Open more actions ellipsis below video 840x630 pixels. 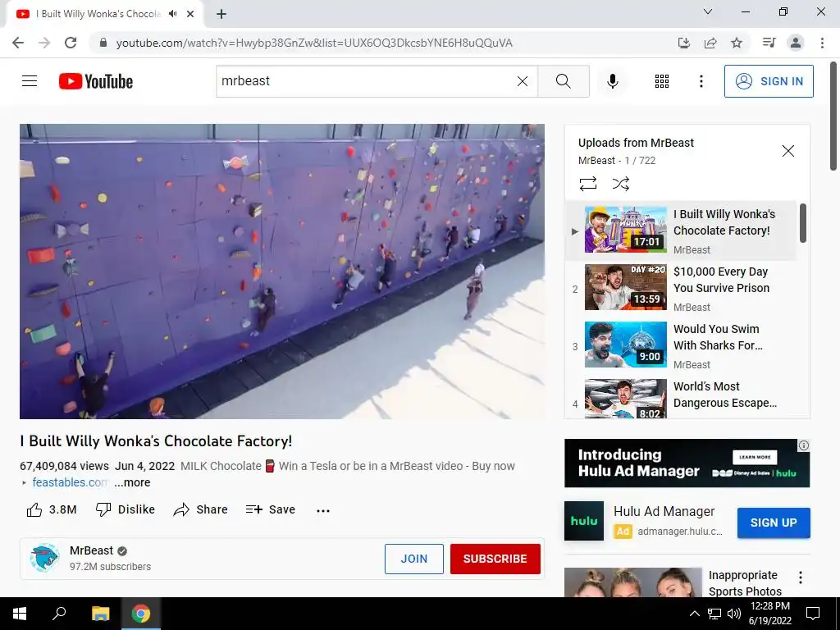(x=323, y=510)
